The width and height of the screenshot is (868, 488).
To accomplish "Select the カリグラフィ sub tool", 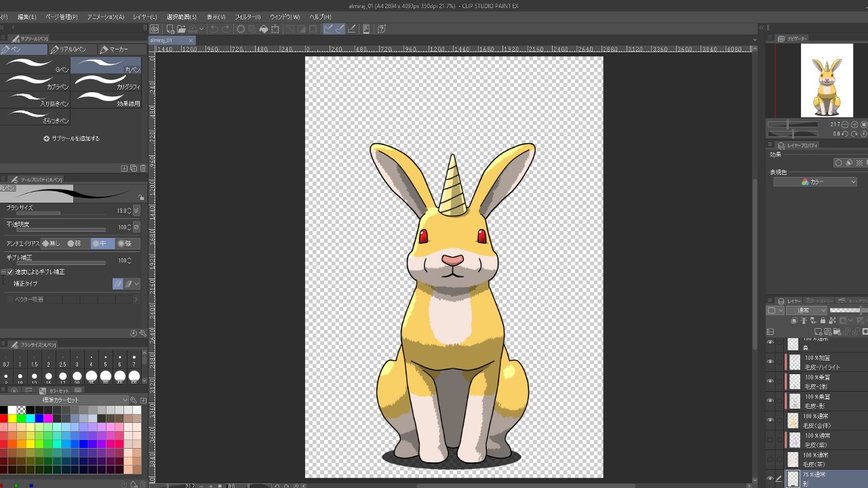I will 106,82.
